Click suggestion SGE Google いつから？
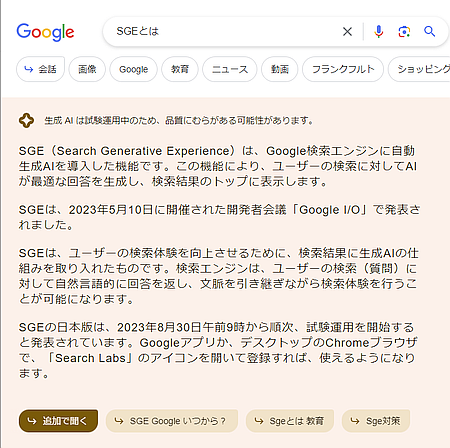This screenshot has width=450, height=448. [x=172, y=421]
